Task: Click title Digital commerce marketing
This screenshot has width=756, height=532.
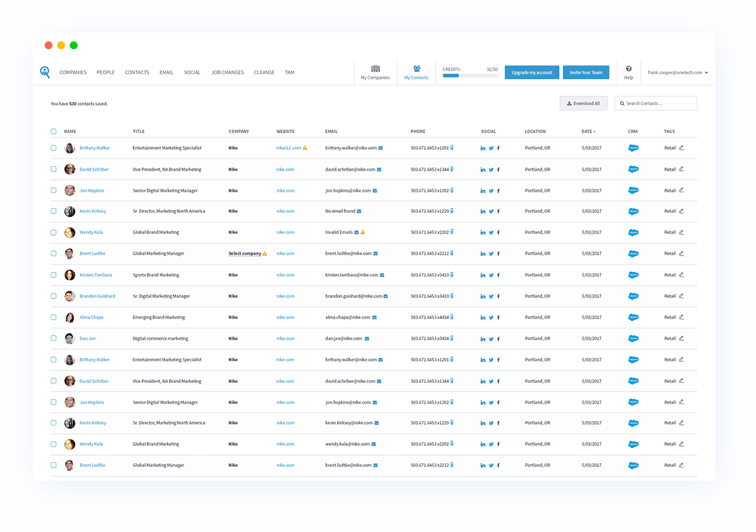Action: [160, 339]
